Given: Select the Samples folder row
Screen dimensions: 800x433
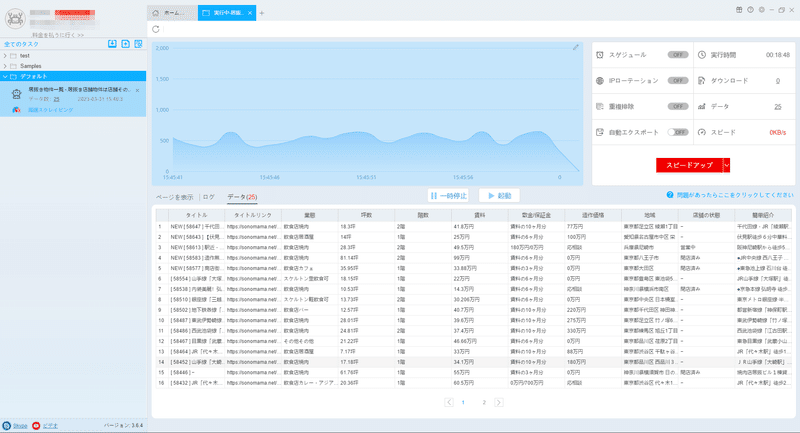Looking at the screenshot, I should point(73,66).
